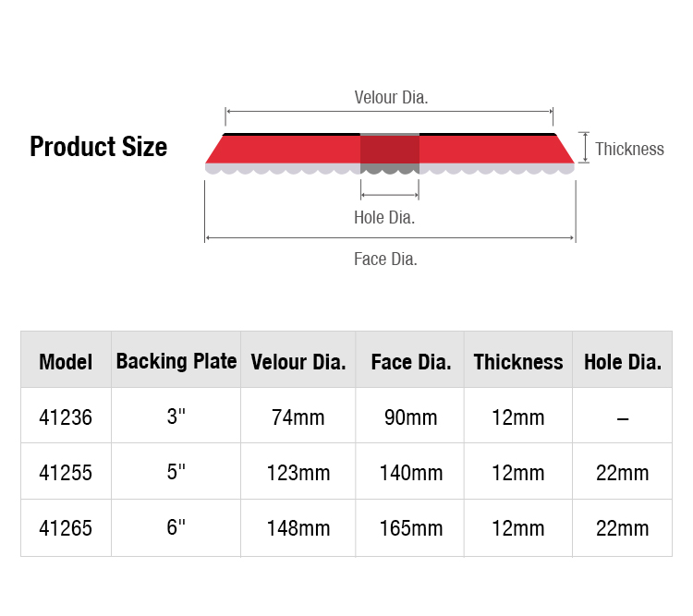Select the Velour Dia. diagram label
Image resolution: width=693 pixels, height=616 pixels.
[x=391, y=98]
